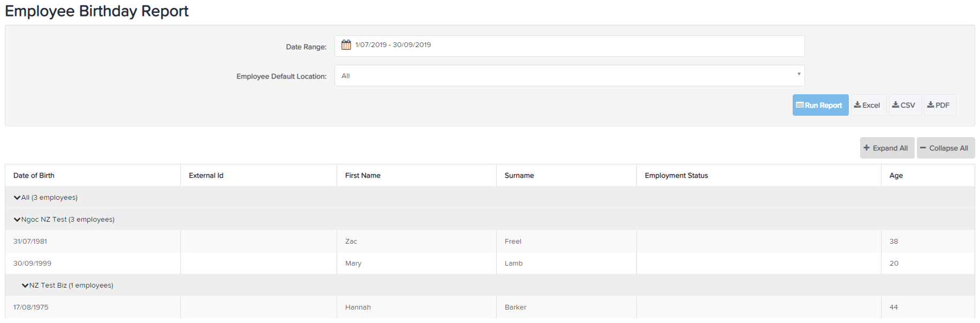The image size is (980, 323).
Task: Select the Hannah Barker row
Action: point(490,307)
